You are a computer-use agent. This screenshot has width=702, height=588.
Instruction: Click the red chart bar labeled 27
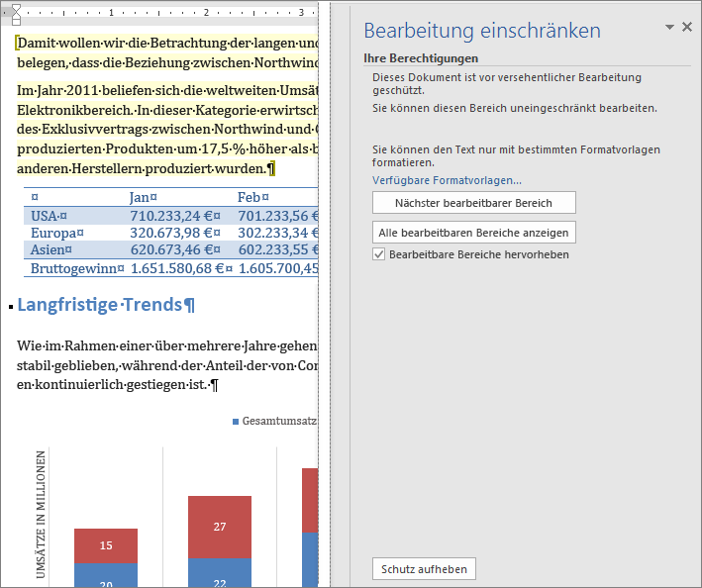point(220,527)
